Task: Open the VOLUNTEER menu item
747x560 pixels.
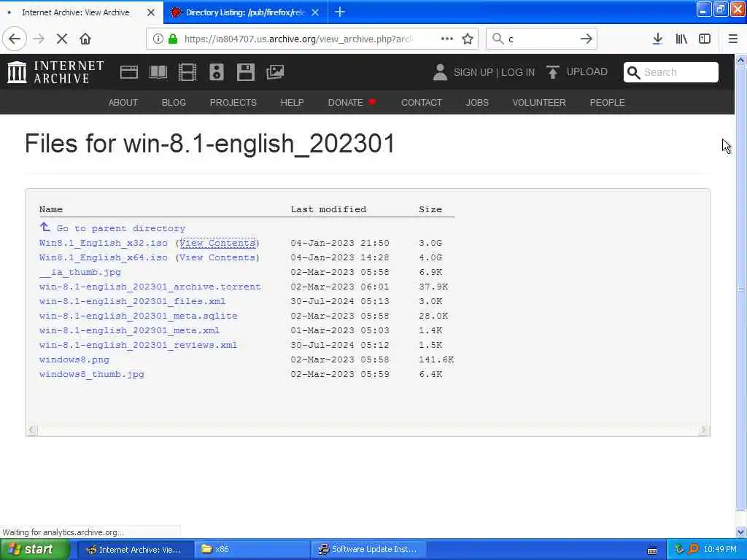Action: [x=539, y=102]
